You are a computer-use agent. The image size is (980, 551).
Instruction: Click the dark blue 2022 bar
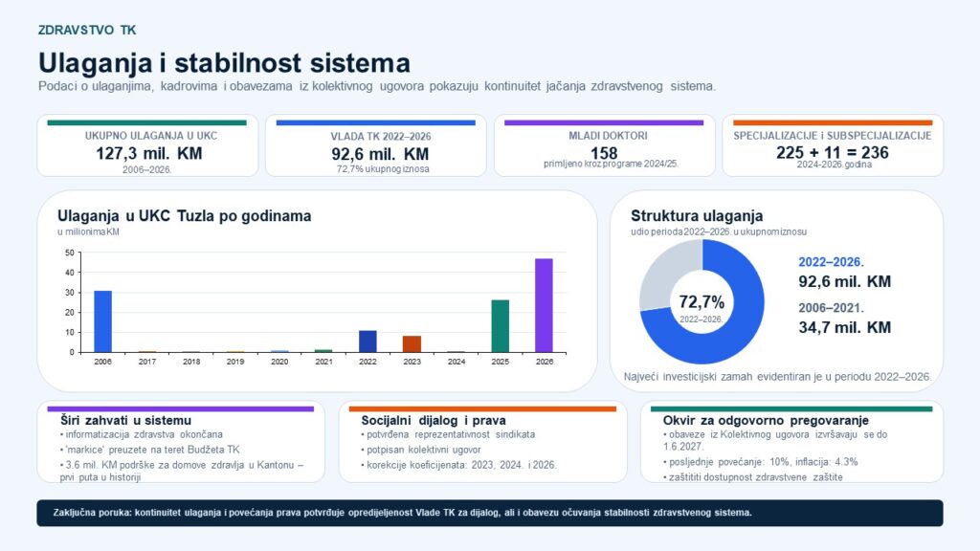[367, 342]
